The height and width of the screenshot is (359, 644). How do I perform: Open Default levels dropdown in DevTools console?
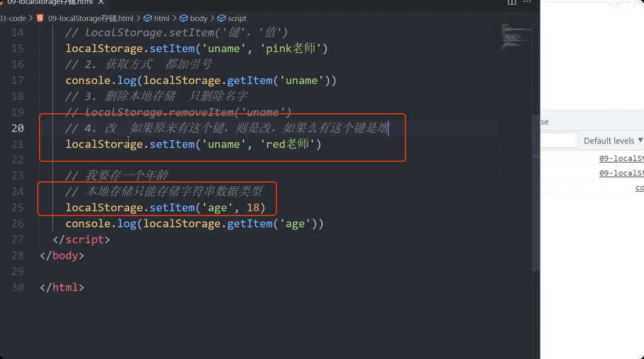click(x=613, y=141)
